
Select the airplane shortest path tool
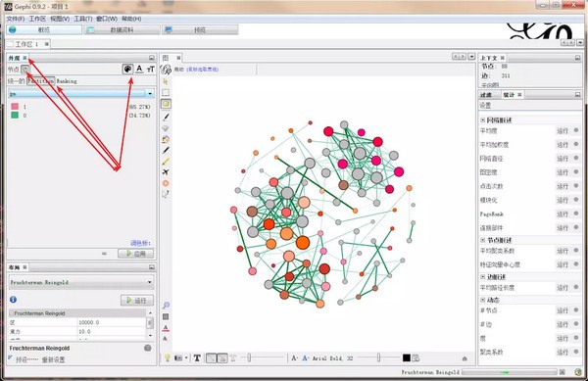[166, 172]
